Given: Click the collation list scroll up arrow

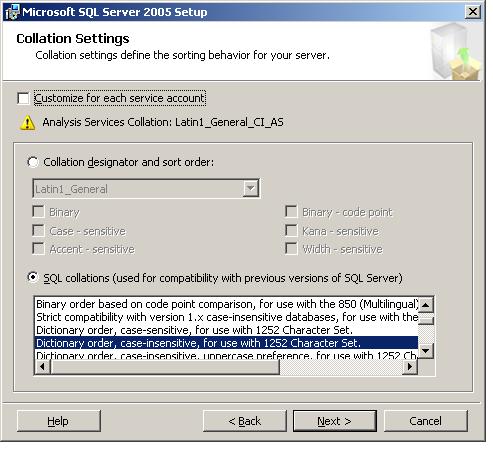Looking at the screenshot, I should pos(426,305).
